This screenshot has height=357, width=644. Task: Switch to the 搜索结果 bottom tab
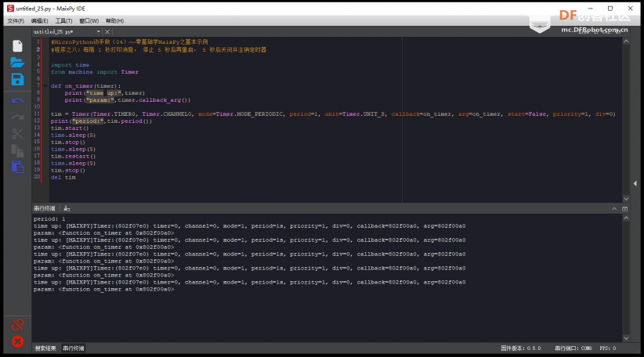(x=45, y=348)
